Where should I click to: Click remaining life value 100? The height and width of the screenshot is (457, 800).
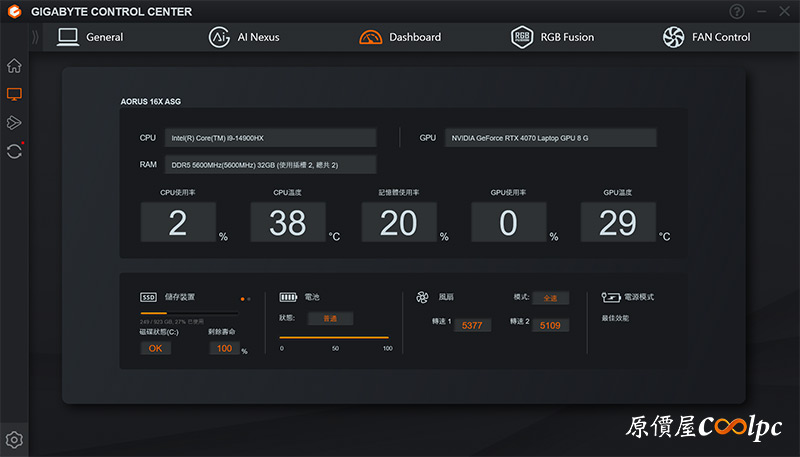click(x=224, y=348)
